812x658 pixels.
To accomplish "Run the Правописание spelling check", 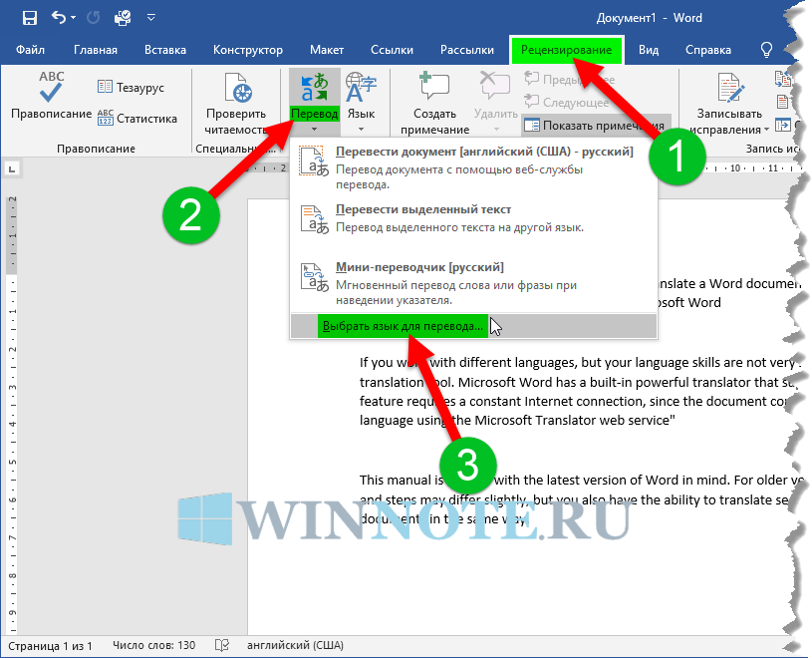I will (x=50, y=100).
